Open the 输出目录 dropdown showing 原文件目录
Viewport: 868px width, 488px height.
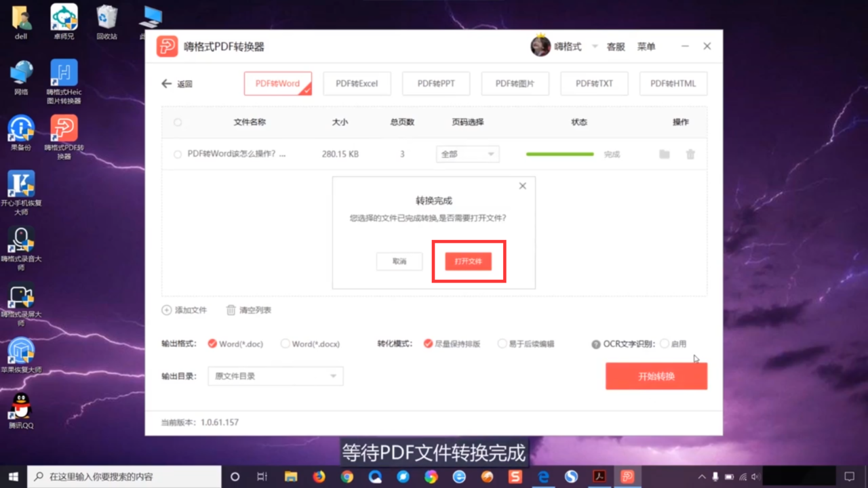[275, 375]
